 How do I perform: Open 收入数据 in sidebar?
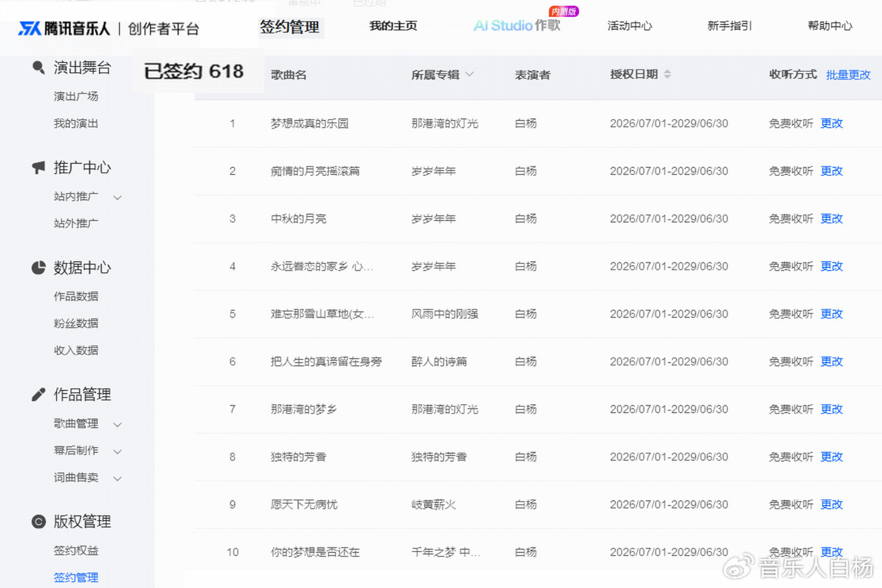[x=76, y=350]
